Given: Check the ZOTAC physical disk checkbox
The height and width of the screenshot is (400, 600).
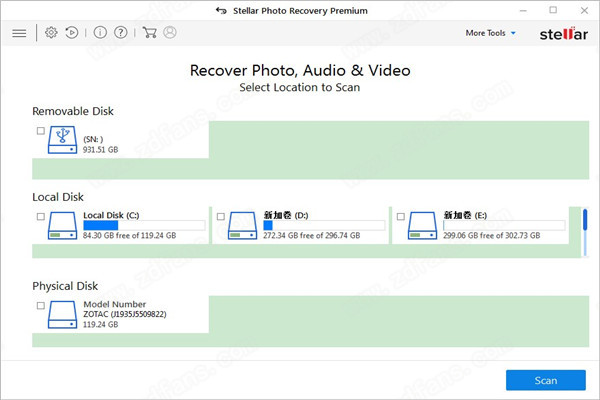Looking at the screenshot, I should coord(41,305).
